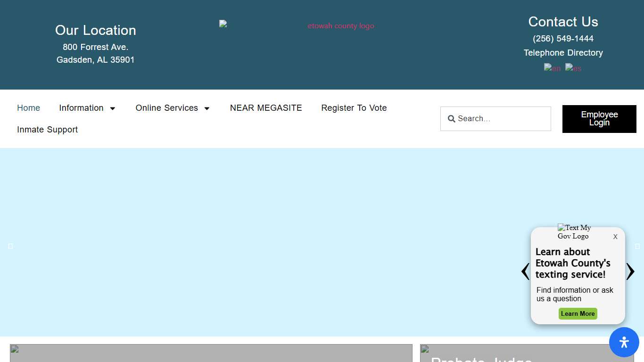Click the Text My Gov logo
The image size is (644, 362).
574,232
